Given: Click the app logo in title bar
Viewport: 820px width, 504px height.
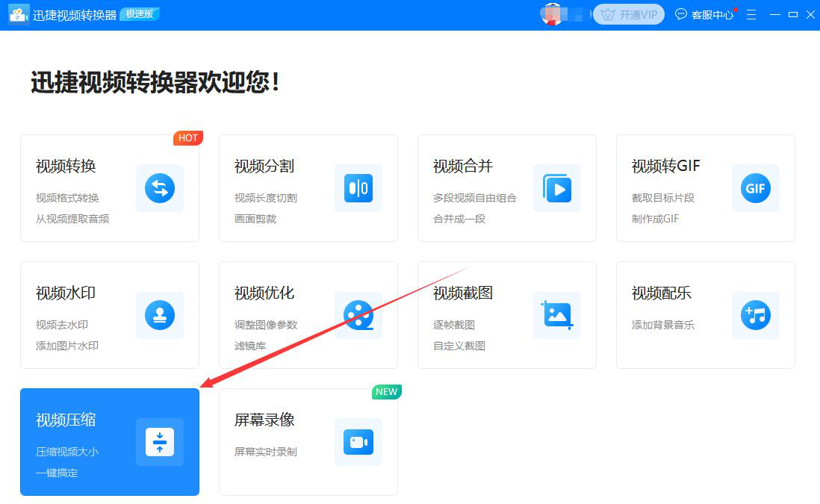Looking at the screenshot, I should [19, 15].
